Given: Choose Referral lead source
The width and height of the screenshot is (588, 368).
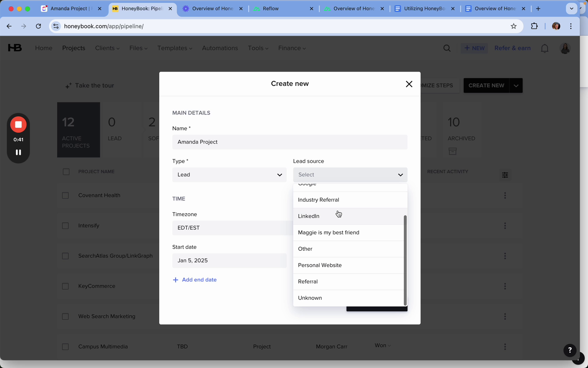Looking at the screenshot, I should point(348,282).
